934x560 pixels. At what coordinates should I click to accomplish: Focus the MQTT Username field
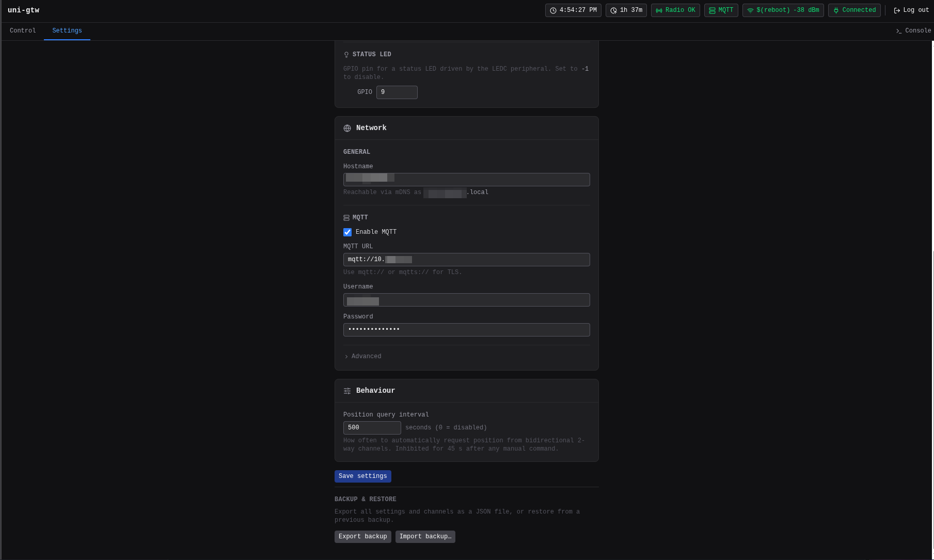[466, 300]
